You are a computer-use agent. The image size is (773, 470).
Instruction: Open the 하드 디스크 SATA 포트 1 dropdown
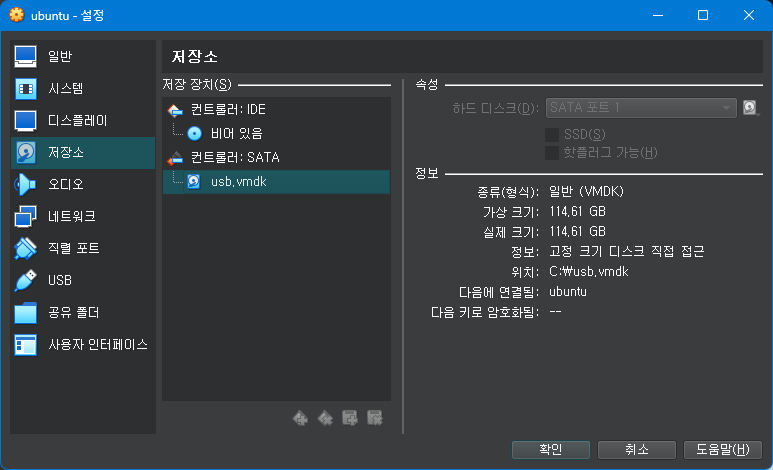[641, 108]
